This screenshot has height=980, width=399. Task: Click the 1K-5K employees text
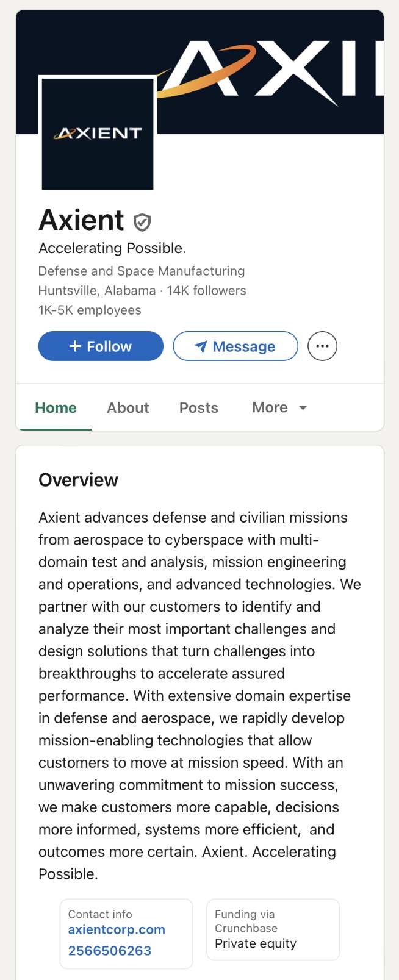coord(90,310)
